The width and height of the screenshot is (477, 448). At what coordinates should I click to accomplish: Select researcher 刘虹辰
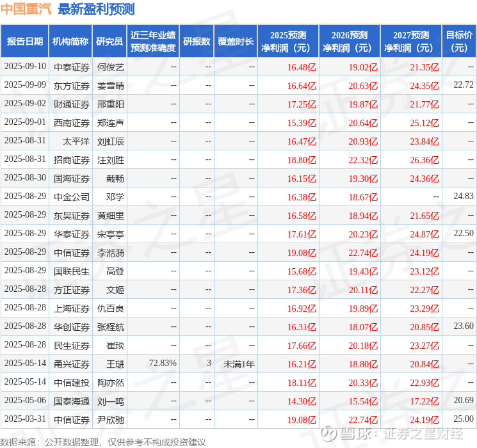click(x=111, y=141)
